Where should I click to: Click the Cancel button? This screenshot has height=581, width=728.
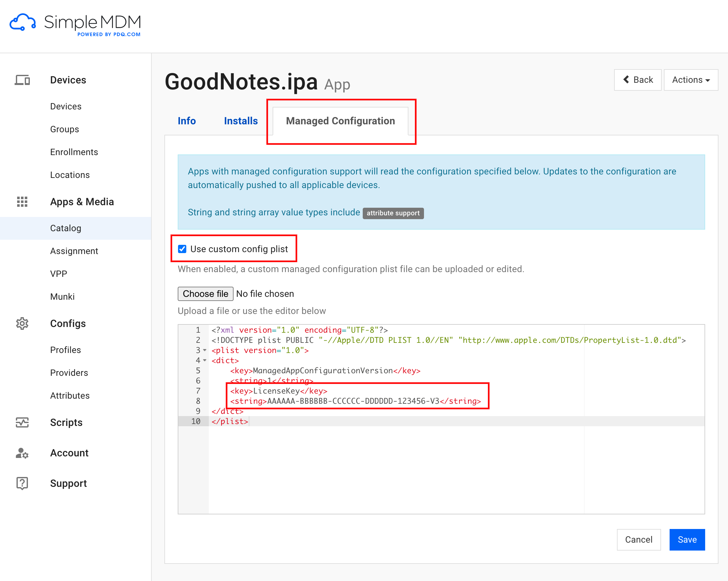click(x=638, y=539)
